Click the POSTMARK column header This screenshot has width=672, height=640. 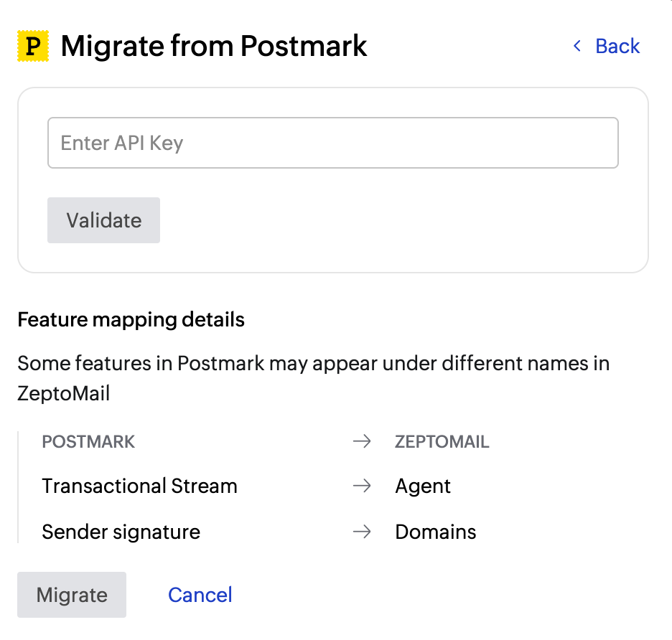pos(88,442)
